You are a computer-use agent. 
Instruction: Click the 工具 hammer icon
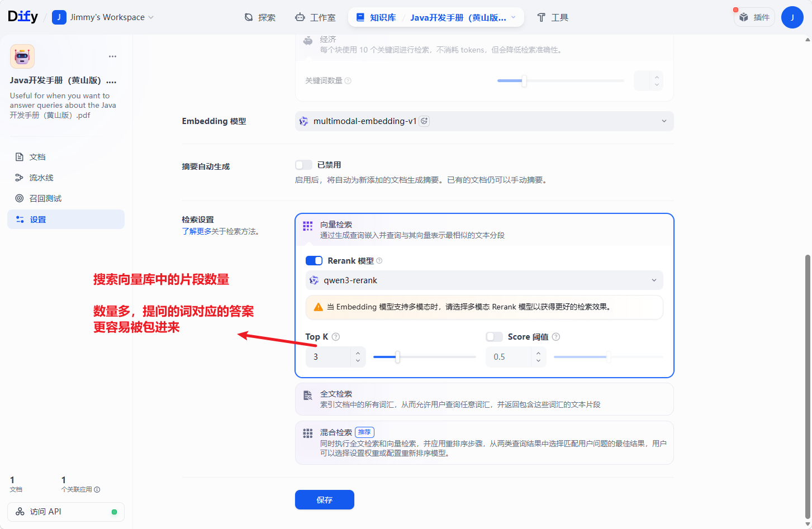coord(541,17)
